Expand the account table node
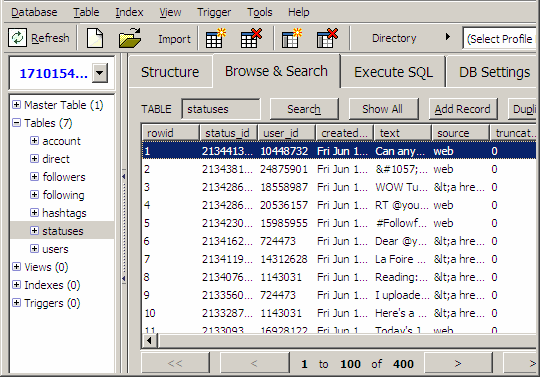This screenshot has width=540, height=377. [x=34, y=140]
